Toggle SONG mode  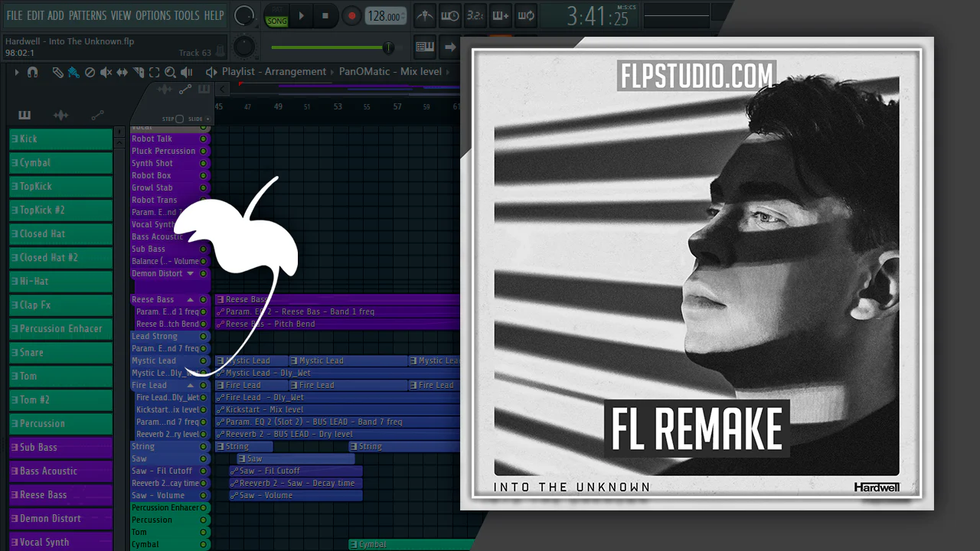(x=276, y=21)
